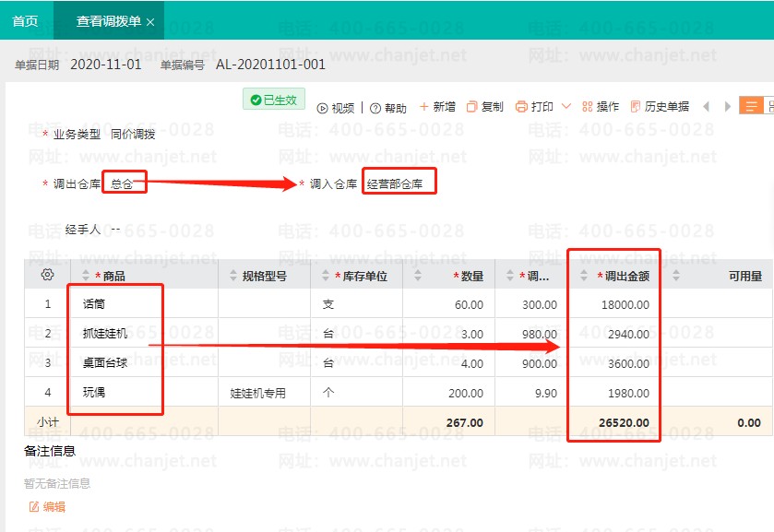Sort by the truncated 调... column
774x532 pixels.
click(x=510, y=276)
